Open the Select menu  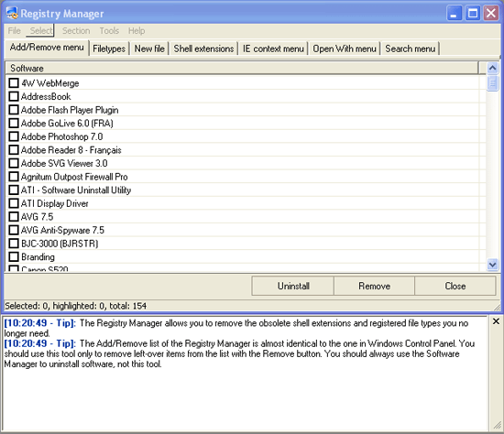click(x=41, y=31)
